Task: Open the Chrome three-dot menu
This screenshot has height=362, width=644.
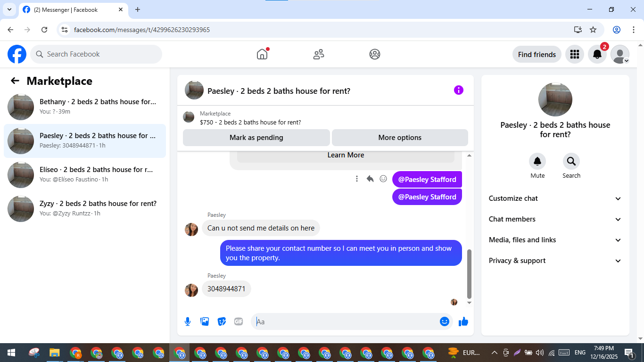Action: pyautogui.click(x=633, y=30)
